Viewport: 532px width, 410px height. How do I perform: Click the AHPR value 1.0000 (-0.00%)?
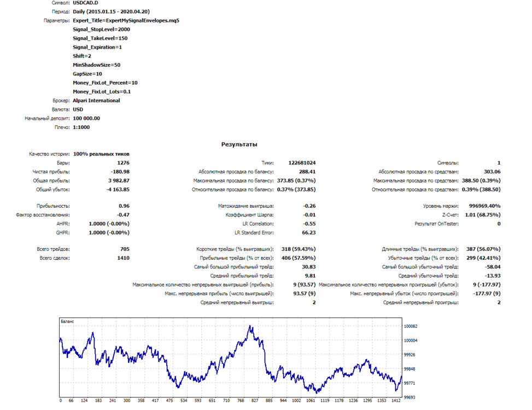tap(109, 224)
